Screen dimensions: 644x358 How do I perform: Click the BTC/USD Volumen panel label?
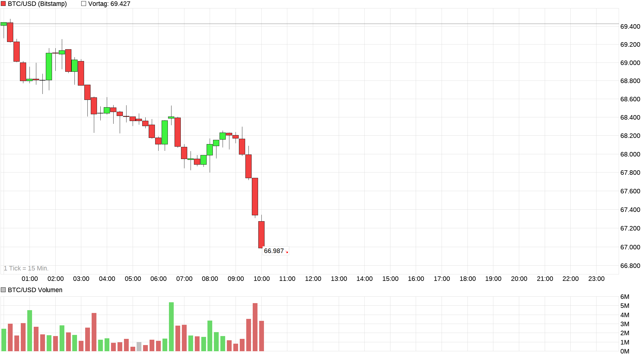pyautogui.click(x=35, y=290)
